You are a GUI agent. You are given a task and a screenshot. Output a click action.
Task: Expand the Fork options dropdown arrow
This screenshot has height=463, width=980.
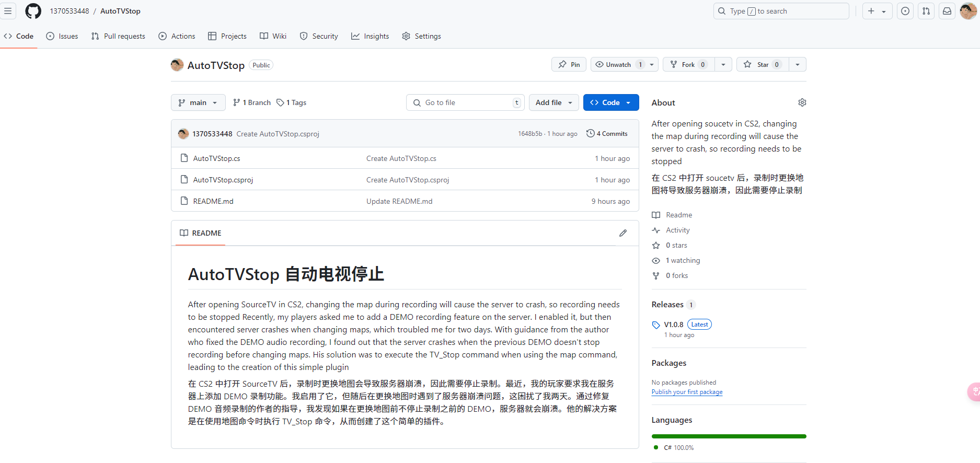pyautogui.click(x=723, y=64)
